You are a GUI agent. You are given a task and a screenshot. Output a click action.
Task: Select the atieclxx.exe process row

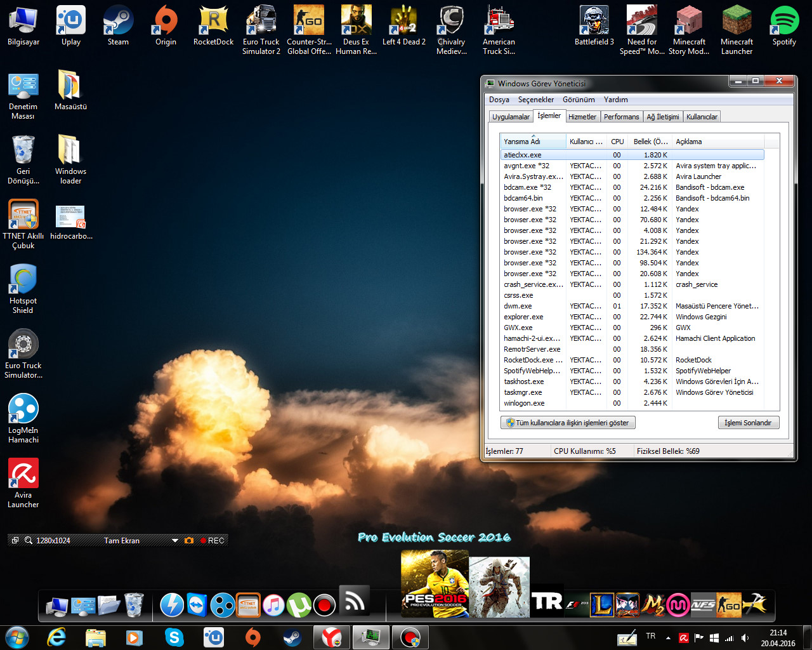coord(632,155)
